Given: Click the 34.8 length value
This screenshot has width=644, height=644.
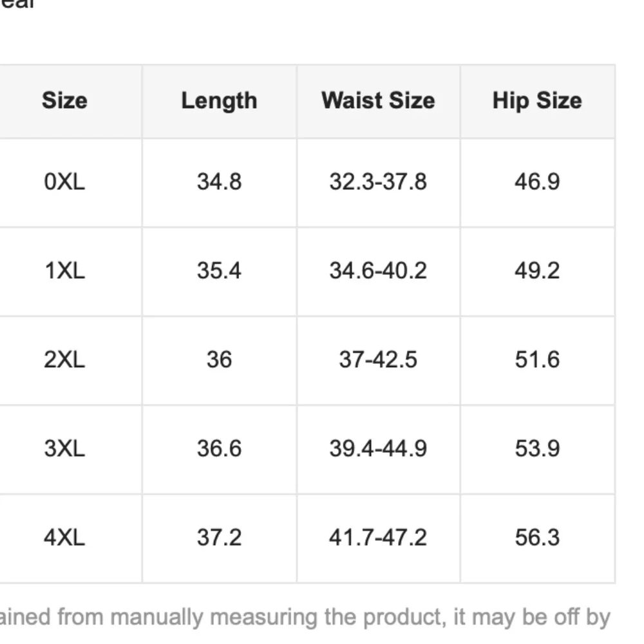Looking at the screenshot, I should [x=219, y=182].
